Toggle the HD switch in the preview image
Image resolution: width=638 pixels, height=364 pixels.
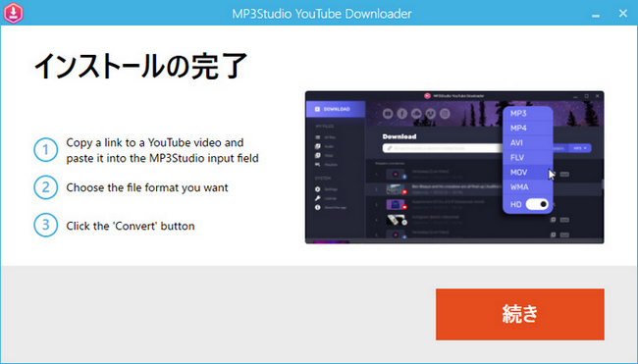click(x=537, y=204)
